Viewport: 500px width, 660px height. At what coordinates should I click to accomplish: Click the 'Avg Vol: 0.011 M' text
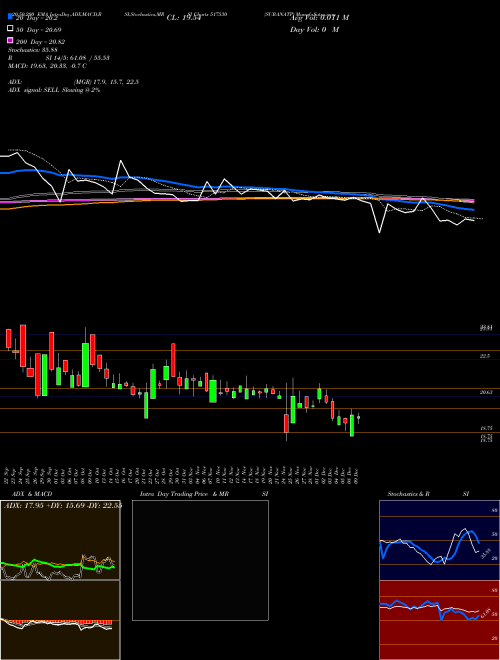tap(319, 18)
